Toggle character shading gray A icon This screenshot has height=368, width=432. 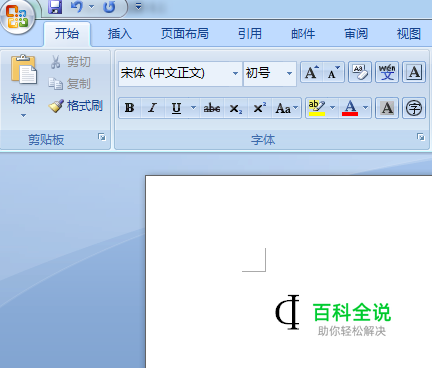tap(387, 108)
